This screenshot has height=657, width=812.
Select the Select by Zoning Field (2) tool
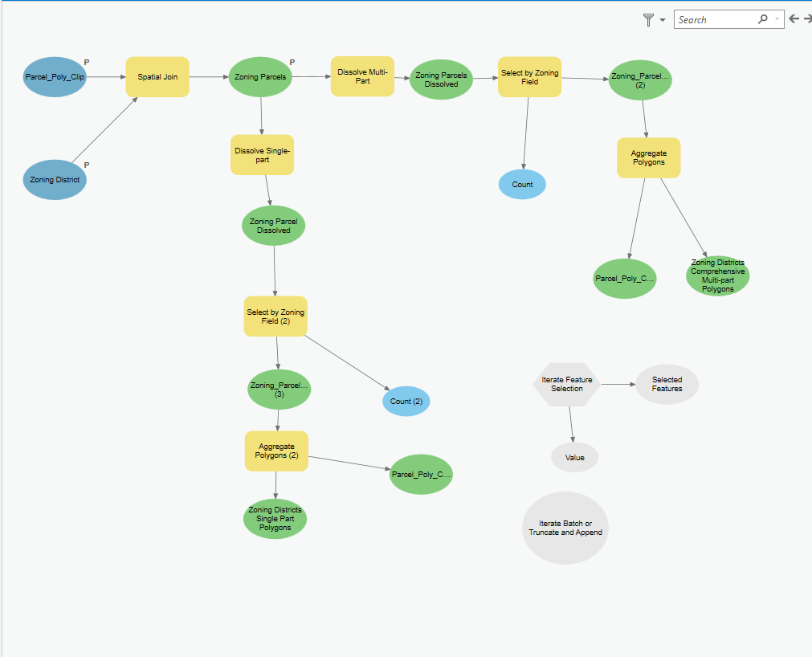(x=275, y=316)
